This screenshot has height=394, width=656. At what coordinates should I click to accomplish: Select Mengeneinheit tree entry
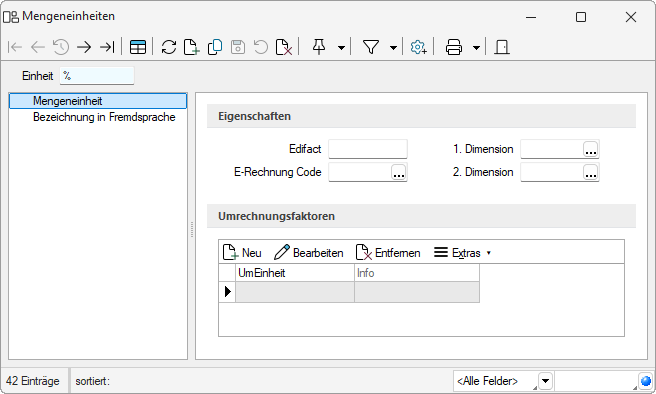coord(98,101)
